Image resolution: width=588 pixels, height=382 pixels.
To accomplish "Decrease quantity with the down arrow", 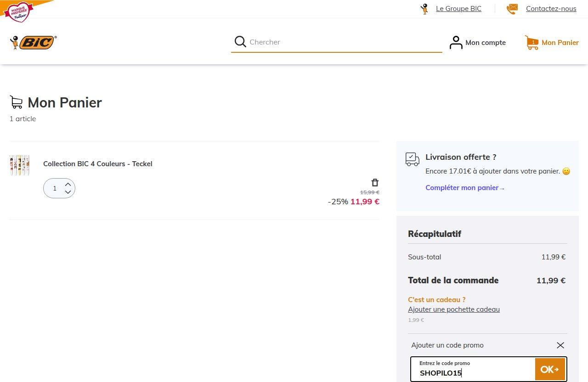I will click(68, 192).
